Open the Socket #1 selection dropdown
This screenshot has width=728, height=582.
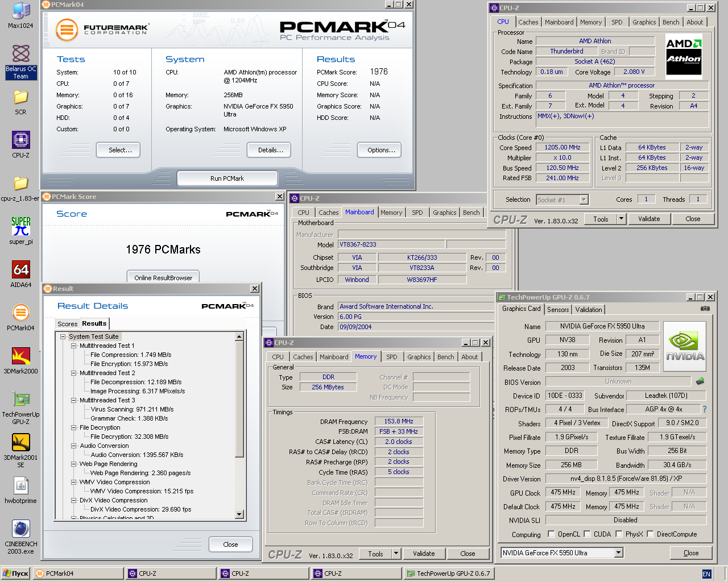tap(584, 200)
